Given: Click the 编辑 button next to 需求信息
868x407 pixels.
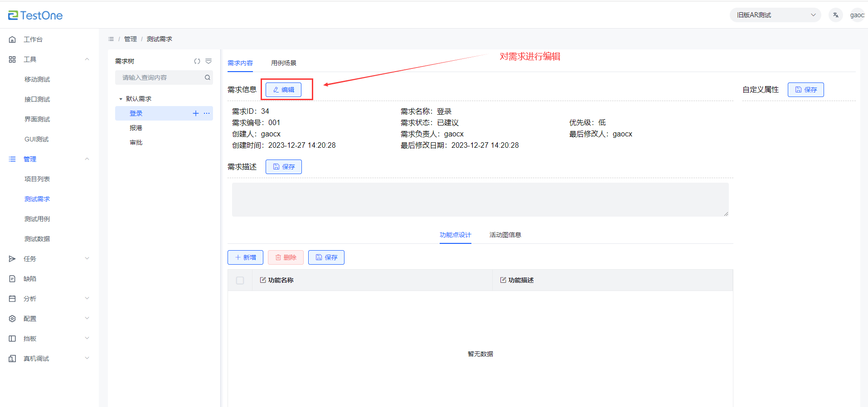Looking at the screenshot, I should coord(283,90).
